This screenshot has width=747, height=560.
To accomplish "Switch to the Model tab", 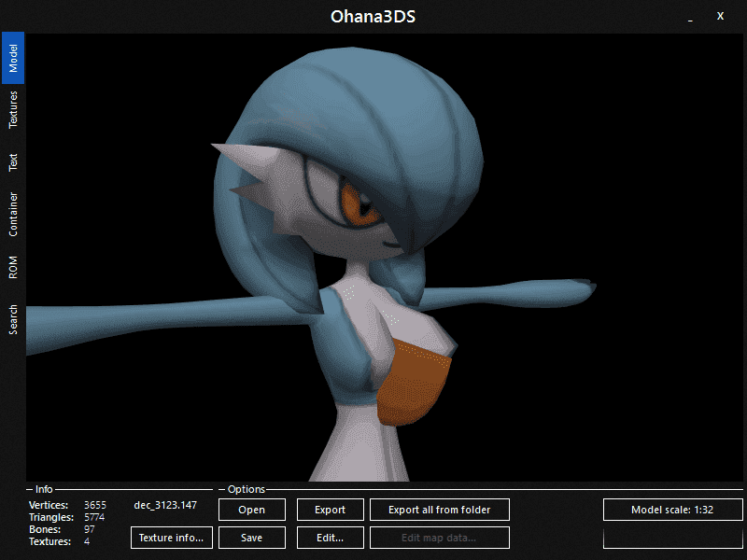I will [x=13, y=58].
